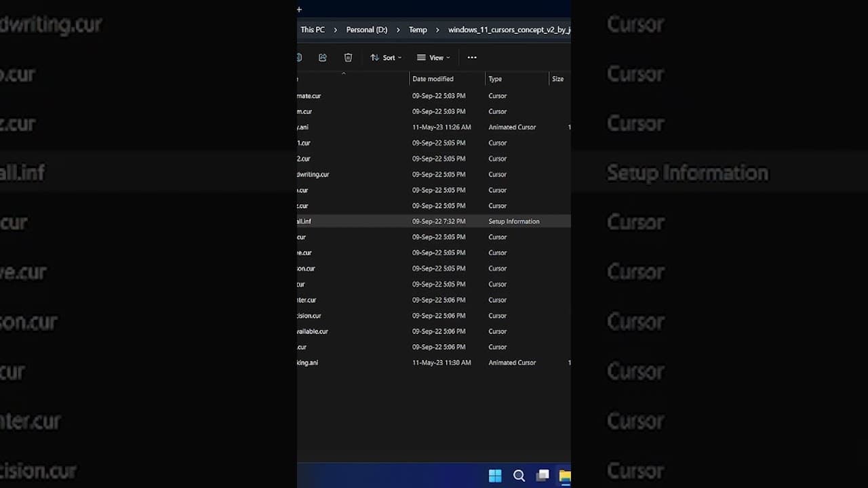Add a new tab with plus icon
This screenshot has height=488, width=868.
[x=299, y=9]
